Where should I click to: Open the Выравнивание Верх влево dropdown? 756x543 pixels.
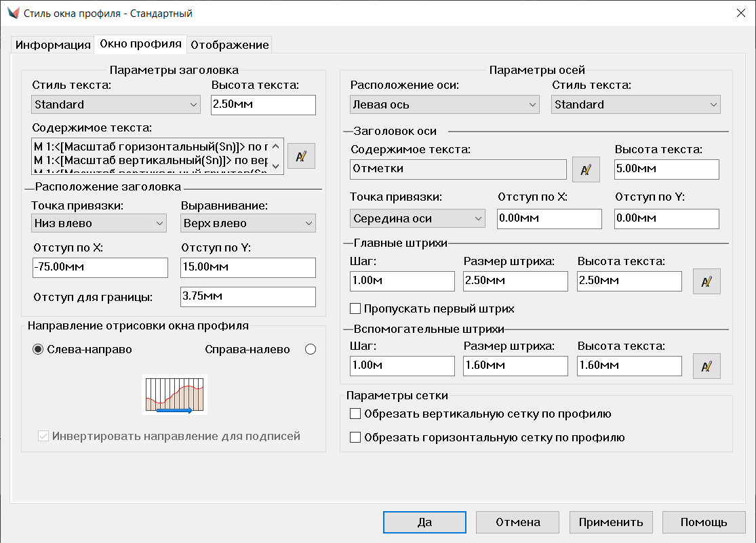point(248,223)
